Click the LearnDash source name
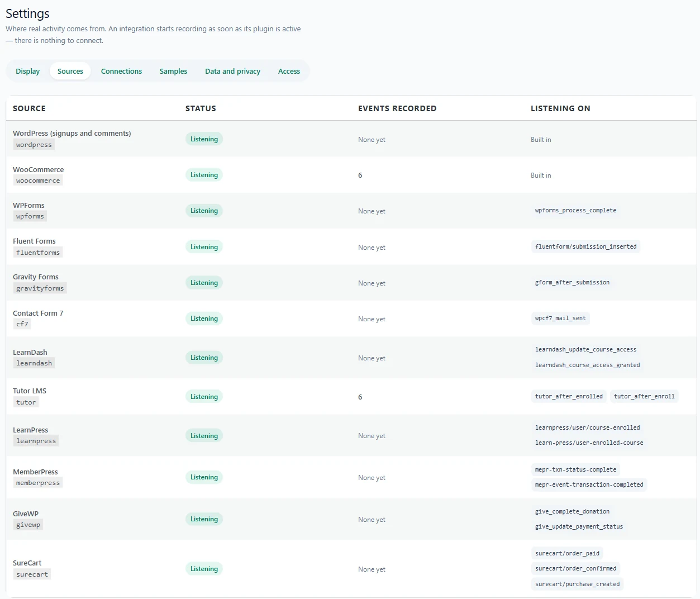Image resolution: width=700 pixels, height=599 pixels. (30, 352)
